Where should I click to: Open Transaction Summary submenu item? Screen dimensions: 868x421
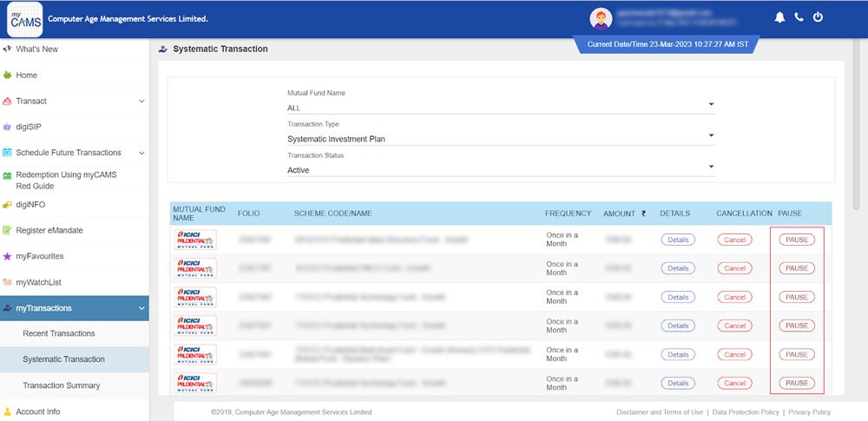pos(61,385)
